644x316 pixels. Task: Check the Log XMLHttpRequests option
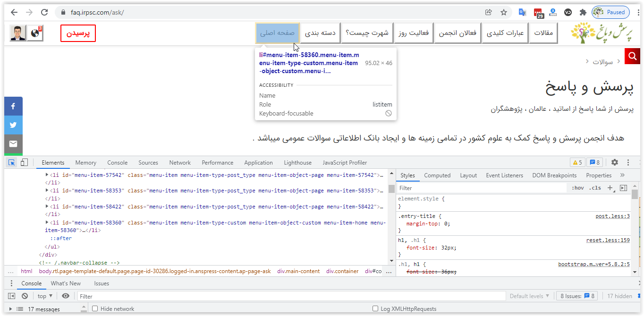[x=375, y=309]
